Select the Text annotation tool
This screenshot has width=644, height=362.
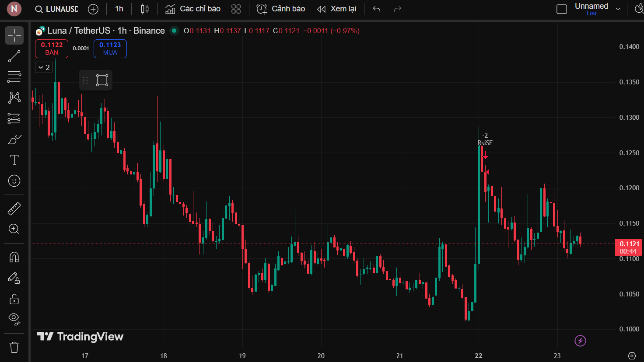point(14,160)
